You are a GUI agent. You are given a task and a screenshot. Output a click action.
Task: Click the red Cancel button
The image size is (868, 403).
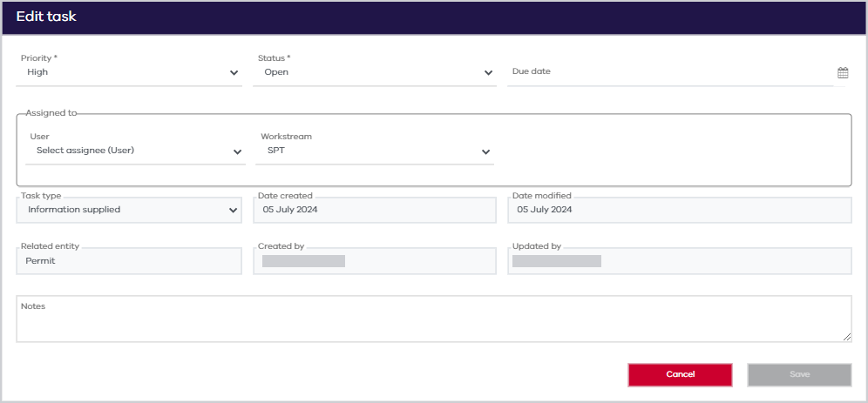680,375
